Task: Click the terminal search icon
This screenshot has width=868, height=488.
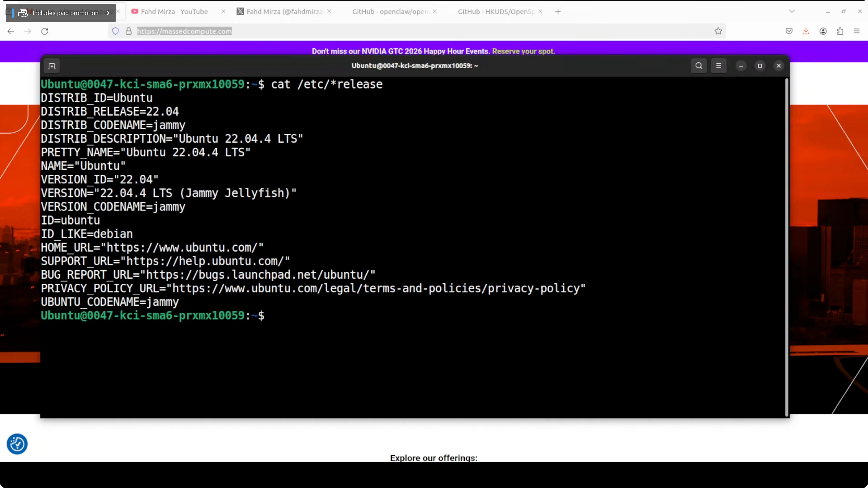Action: tap(698, 66)
